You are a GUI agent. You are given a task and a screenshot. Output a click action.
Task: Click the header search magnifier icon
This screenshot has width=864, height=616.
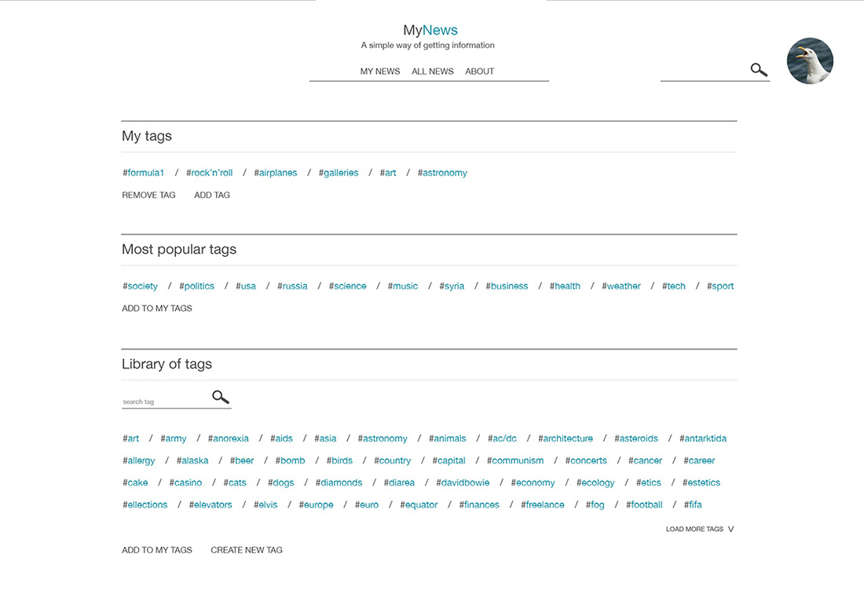coord(759,70)
